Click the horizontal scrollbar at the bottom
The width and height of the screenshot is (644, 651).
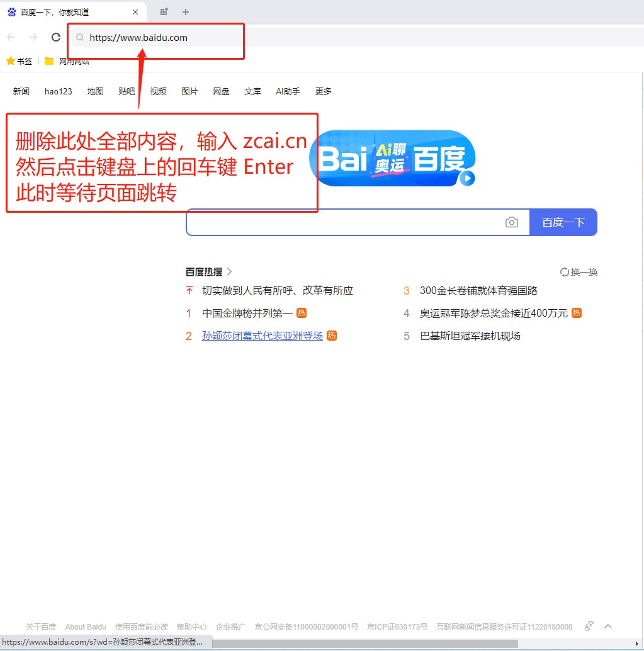click(365, 643)
